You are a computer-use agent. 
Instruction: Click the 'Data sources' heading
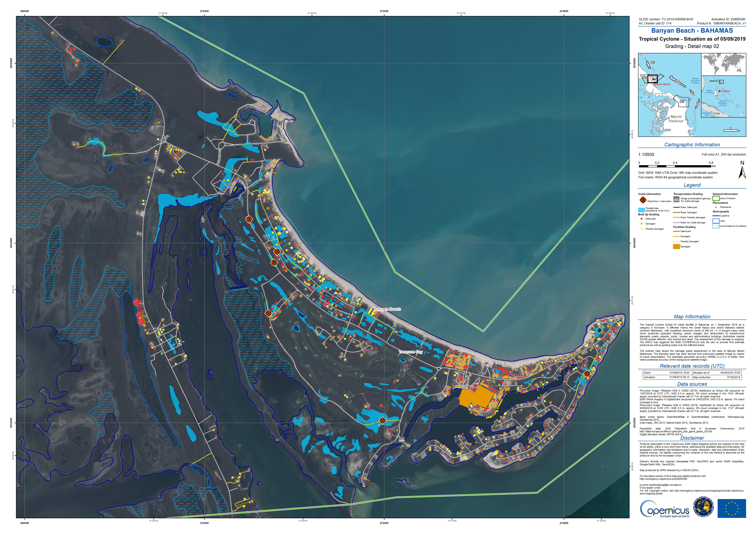pos(692,384)
